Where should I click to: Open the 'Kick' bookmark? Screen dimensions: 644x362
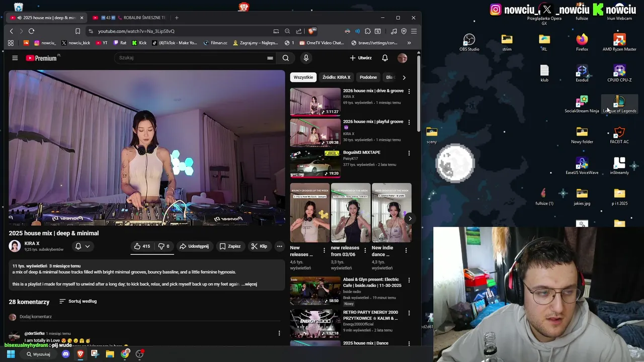tap(139, 43)
